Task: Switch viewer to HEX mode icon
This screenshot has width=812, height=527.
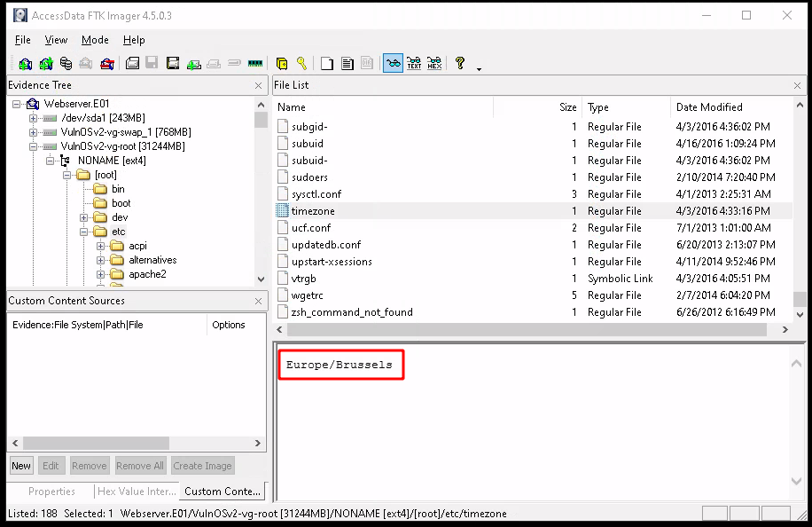Action: (434, 64)
